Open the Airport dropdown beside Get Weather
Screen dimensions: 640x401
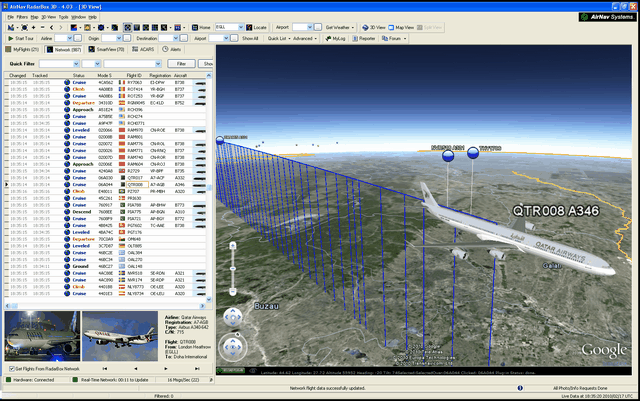click(x=309, y=27)
